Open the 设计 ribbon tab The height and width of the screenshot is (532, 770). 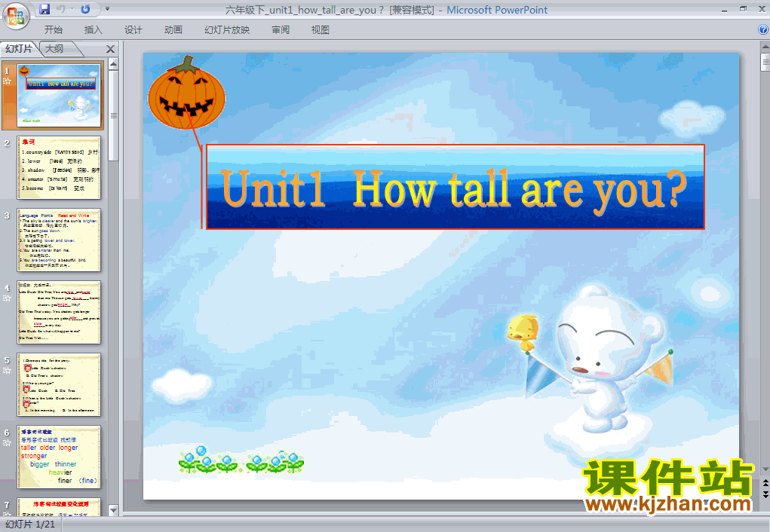[133, 30]
